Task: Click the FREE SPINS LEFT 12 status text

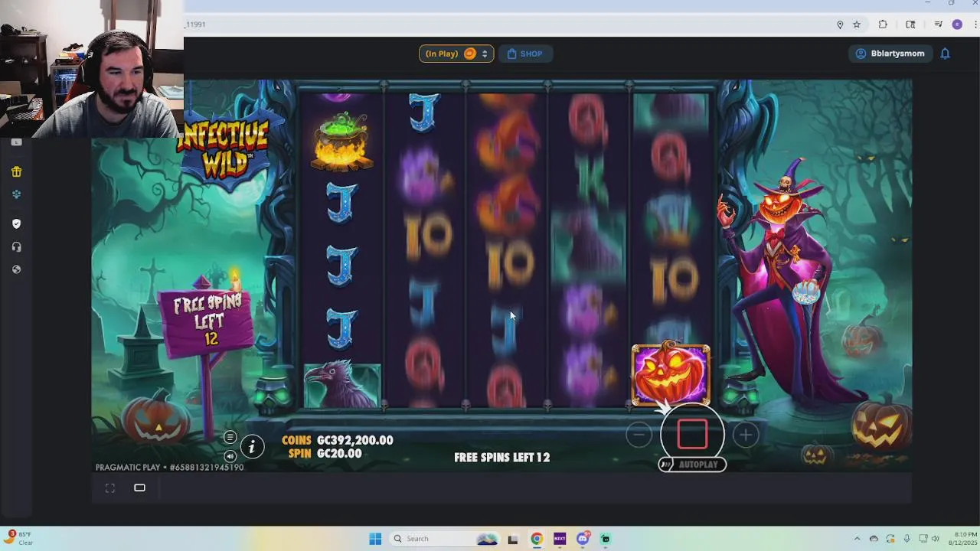Action: click(x=502, y=458)
